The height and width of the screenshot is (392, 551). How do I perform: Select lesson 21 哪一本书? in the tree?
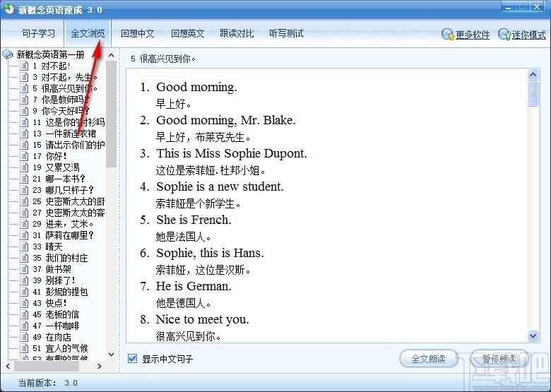[65, 179]
